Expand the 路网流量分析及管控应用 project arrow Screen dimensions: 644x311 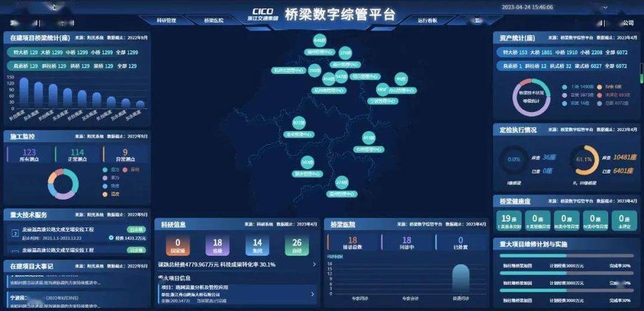click(x=313, y=294)
